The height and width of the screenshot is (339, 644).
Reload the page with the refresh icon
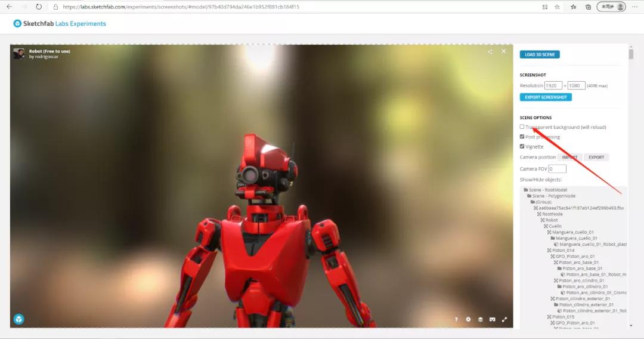pos(39,7)
